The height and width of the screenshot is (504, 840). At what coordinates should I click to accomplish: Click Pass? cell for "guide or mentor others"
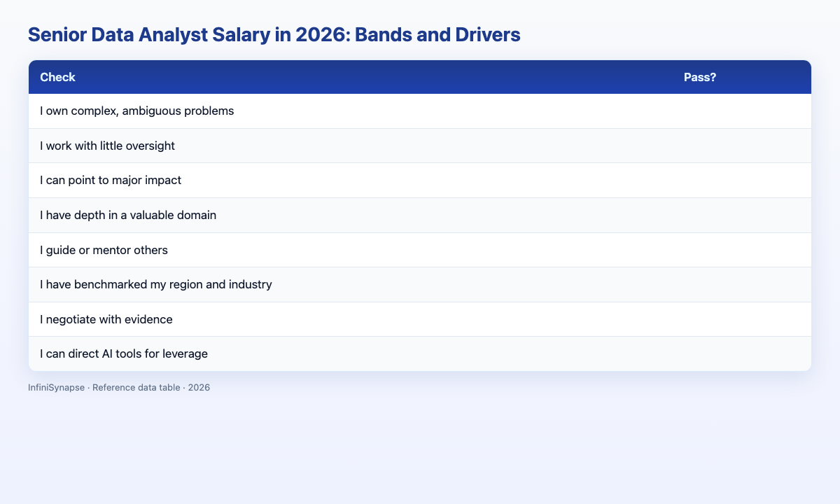(741, 250)
